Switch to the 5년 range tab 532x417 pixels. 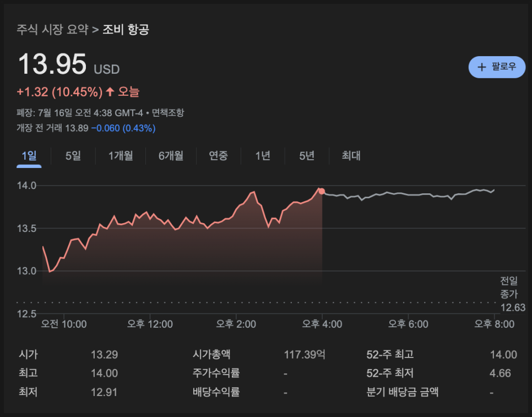point(307,156)
